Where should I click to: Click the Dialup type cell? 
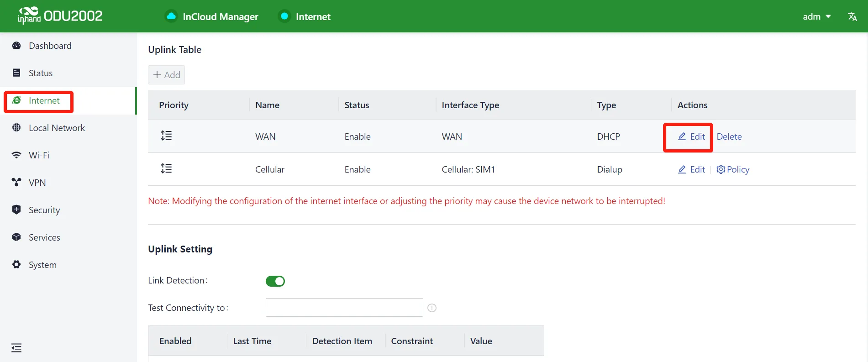[x=610, y=169]
